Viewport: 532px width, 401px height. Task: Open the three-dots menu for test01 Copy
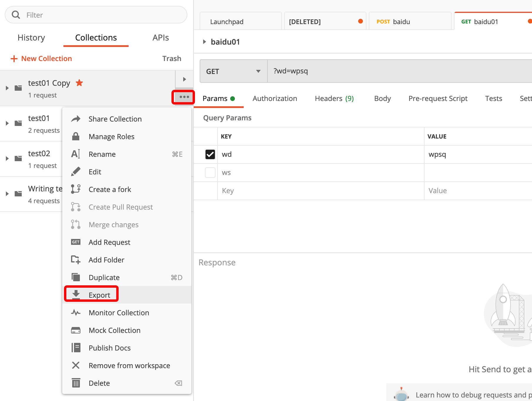point(184,97)
